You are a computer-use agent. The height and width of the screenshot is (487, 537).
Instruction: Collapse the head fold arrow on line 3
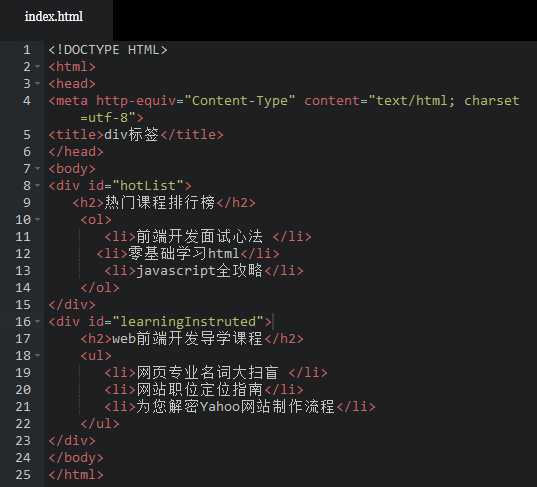[x=38, y=83]
